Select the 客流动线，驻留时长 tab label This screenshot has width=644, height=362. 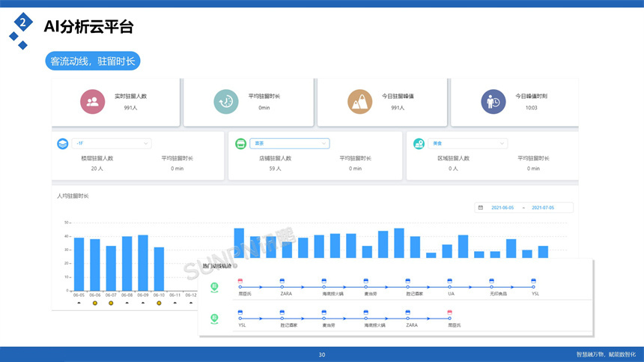pyautogui.click(x=93, y=61)
